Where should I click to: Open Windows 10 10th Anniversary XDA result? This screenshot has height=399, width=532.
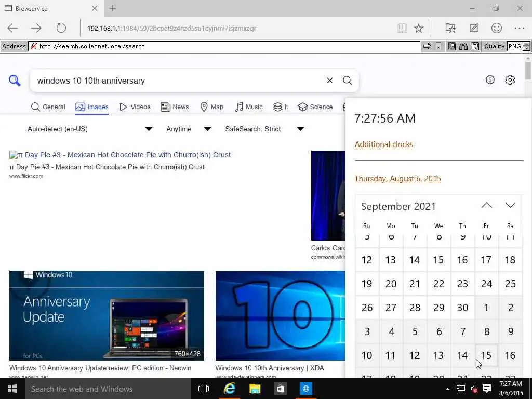(x=270, y=368)
